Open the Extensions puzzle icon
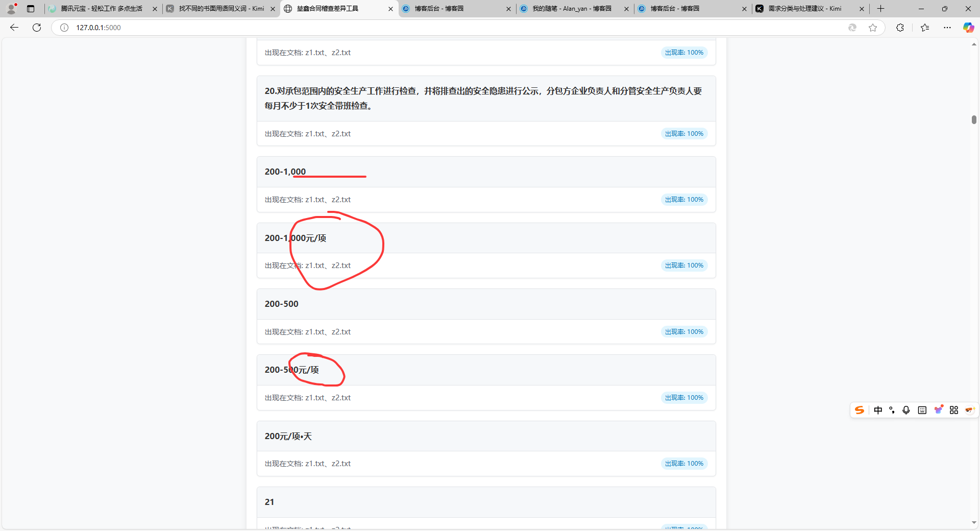This screenshot has height=531, width=980. [x=900, y=28]
